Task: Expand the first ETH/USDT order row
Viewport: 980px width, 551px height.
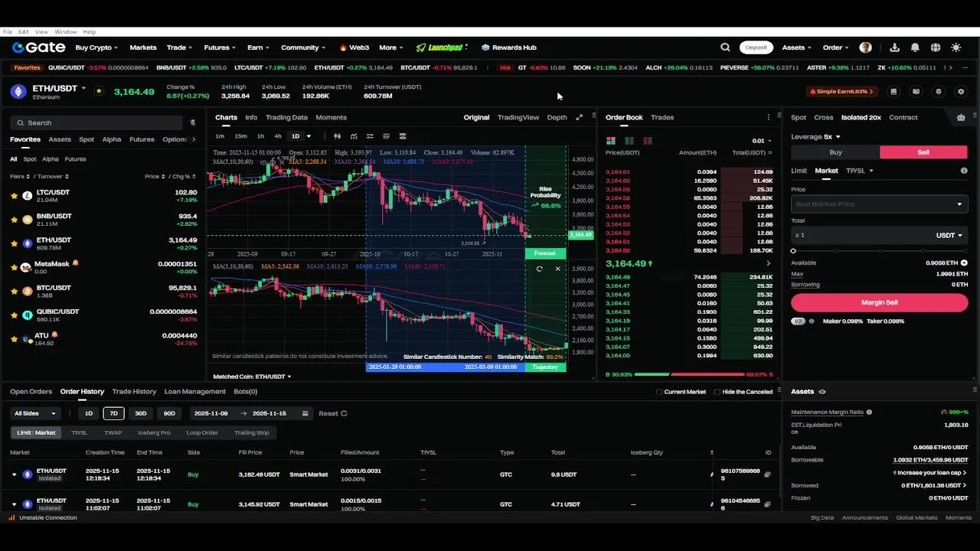Action: (14, 474)
